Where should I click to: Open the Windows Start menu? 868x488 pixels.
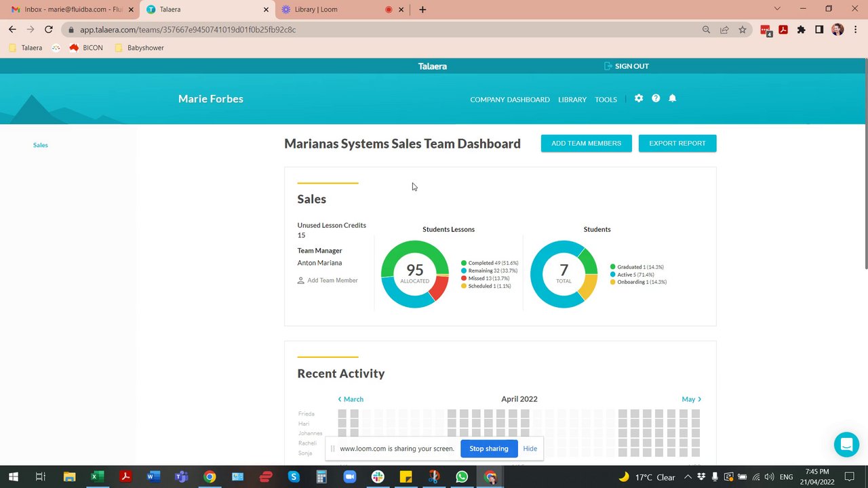click(x=13, y=477)
